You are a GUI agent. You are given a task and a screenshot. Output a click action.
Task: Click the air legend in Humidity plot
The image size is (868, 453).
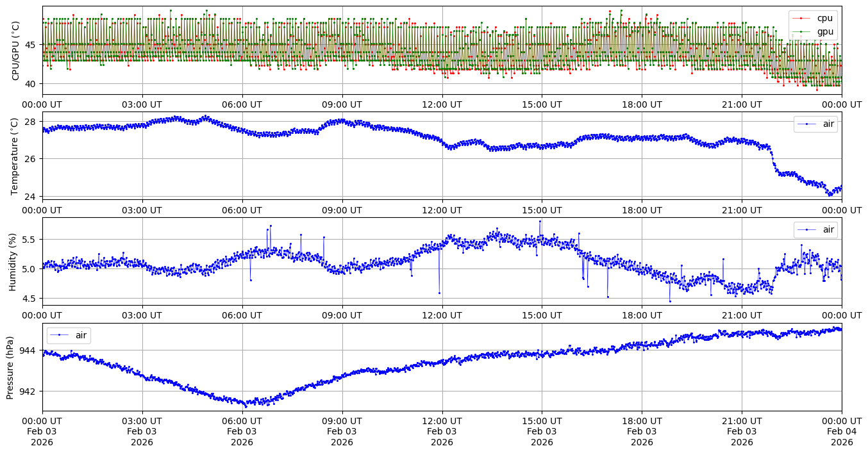point(815,229)
